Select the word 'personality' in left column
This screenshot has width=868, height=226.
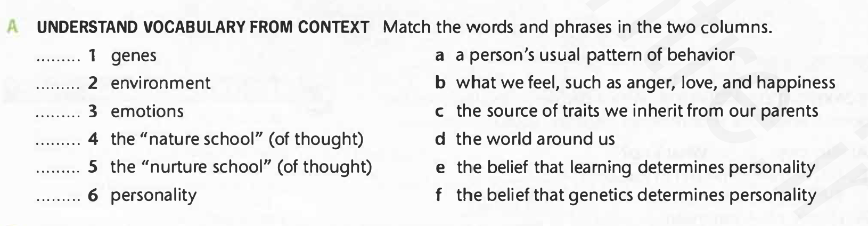tap(153, 196)
